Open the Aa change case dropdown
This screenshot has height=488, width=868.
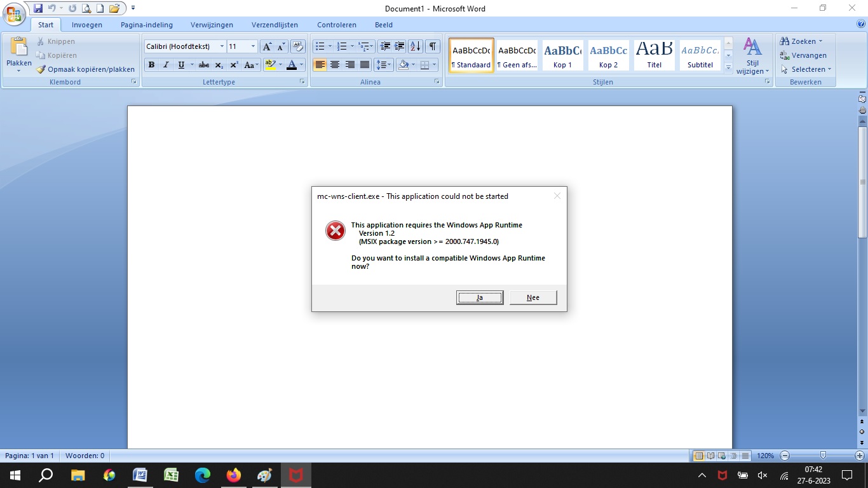pyautogui.click(x=252, y=65)
